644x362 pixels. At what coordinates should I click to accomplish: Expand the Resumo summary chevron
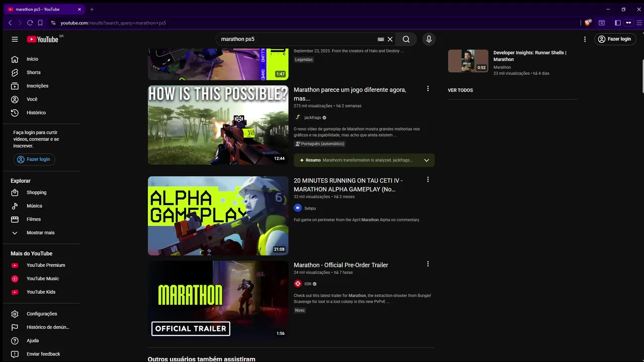[x=427, y=160]
